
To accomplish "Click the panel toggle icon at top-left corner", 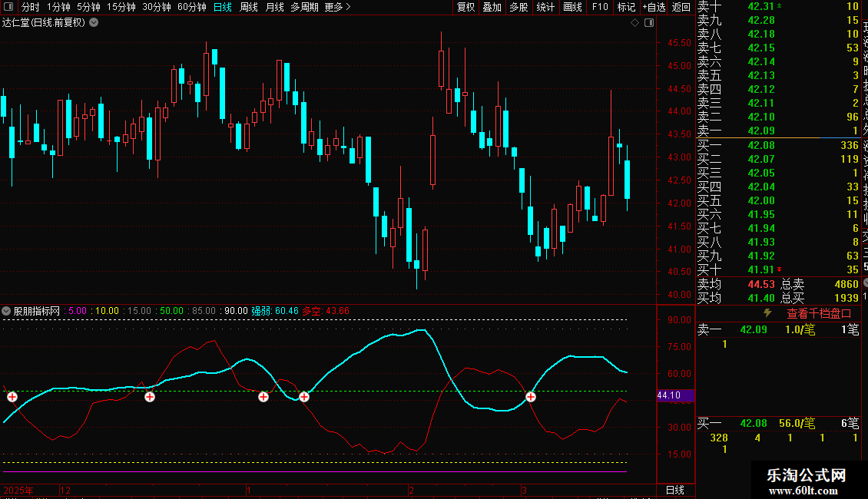I will tap(7, 7).
